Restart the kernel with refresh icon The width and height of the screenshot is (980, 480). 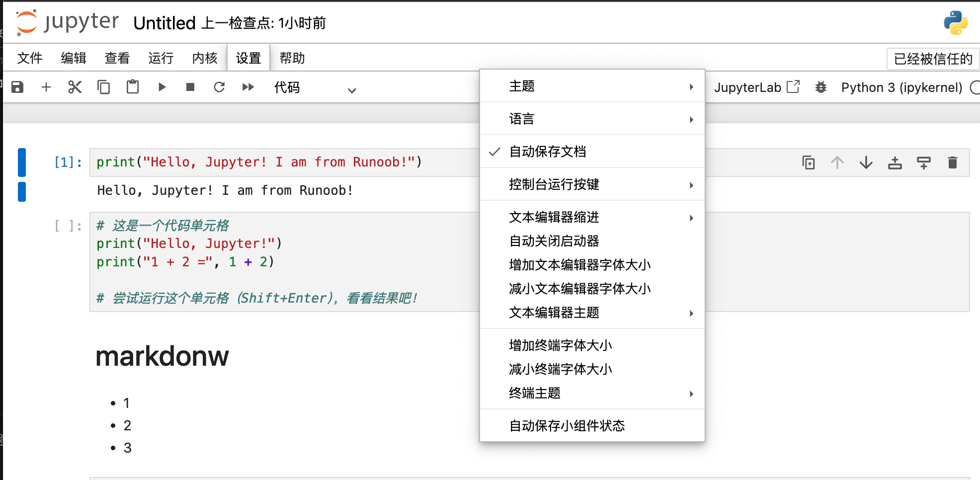pos(219,87)
